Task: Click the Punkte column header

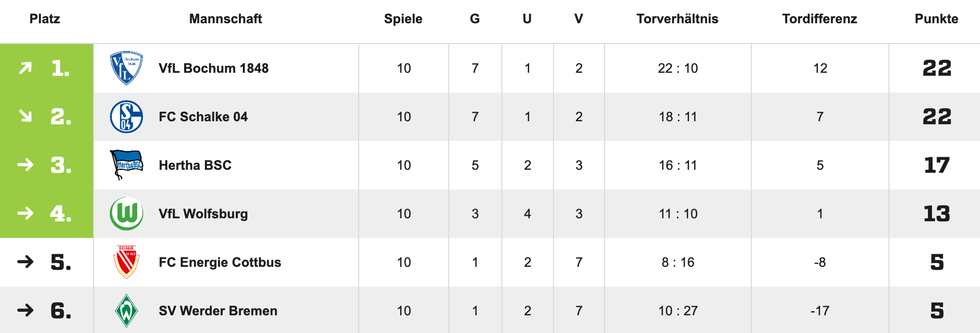Action: coord(936,19)
